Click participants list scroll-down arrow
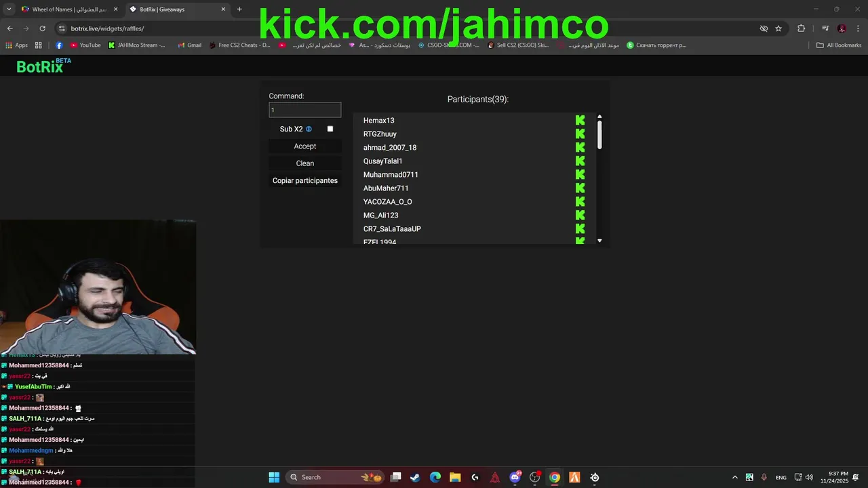Viewport: 868px width, 488px height. (x=599, y=241)
